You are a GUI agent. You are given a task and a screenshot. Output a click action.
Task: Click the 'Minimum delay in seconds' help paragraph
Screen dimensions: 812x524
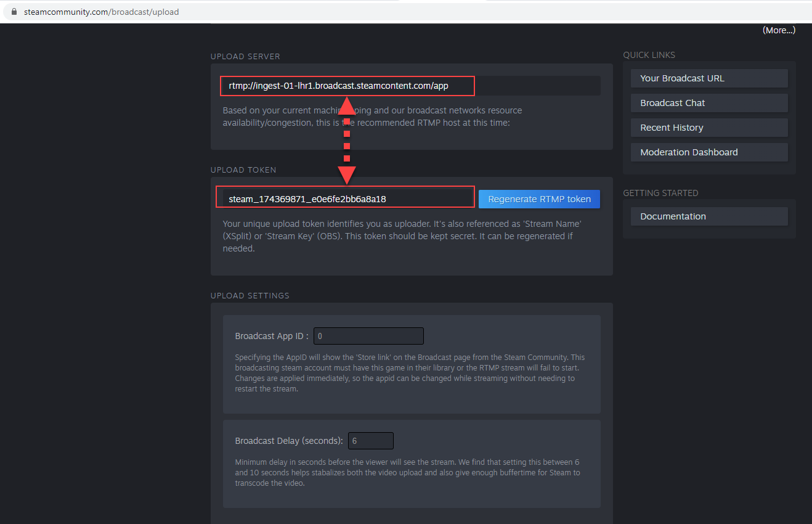(x=407, y=473)
